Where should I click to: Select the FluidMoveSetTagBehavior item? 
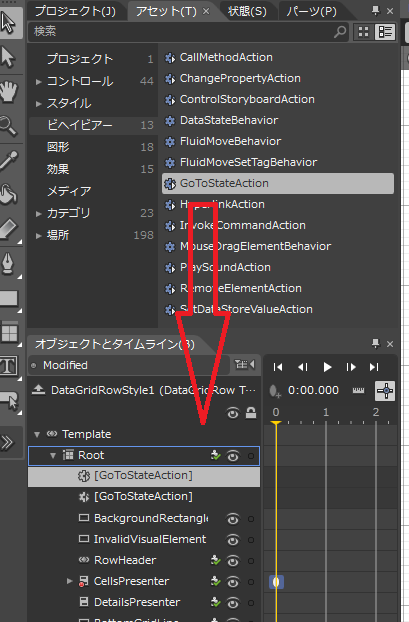click(248, 162)
